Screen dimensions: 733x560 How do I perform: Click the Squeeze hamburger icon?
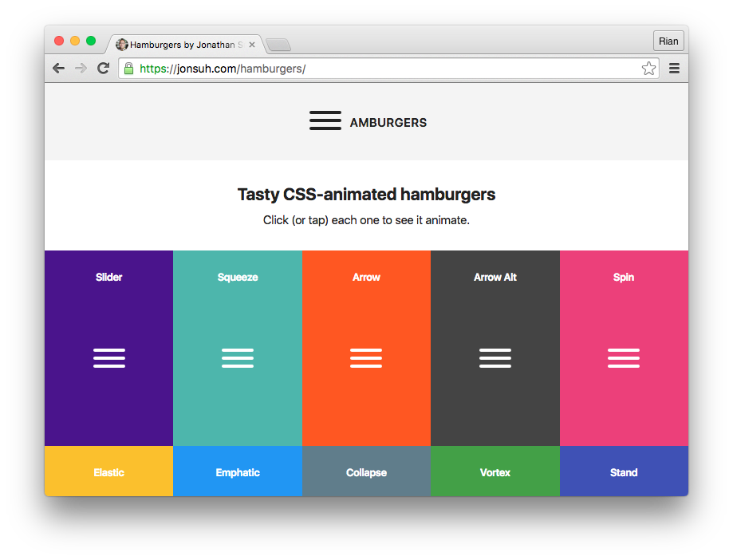[x=238, y=358]
